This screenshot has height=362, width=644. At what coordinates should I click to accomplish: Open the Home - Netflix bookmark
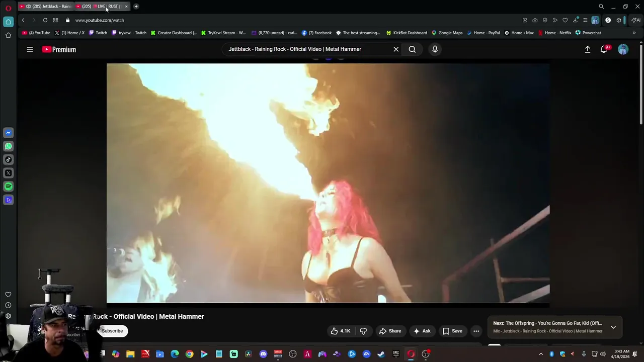point(554,33)
